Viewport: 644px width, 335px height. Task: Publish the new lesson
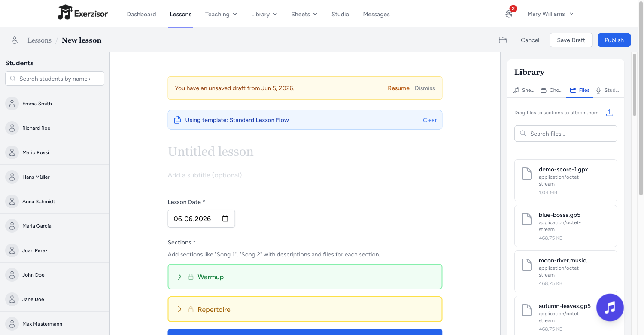[614, 40]
